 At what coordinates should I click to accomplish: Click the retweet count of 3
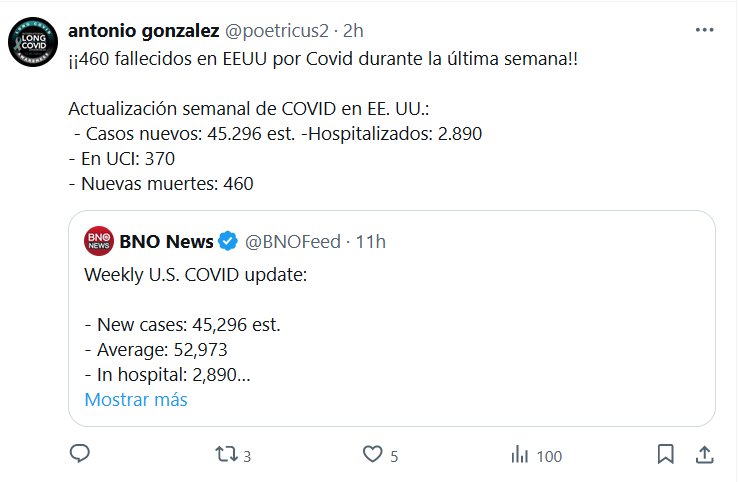click(x=246, y=456)
